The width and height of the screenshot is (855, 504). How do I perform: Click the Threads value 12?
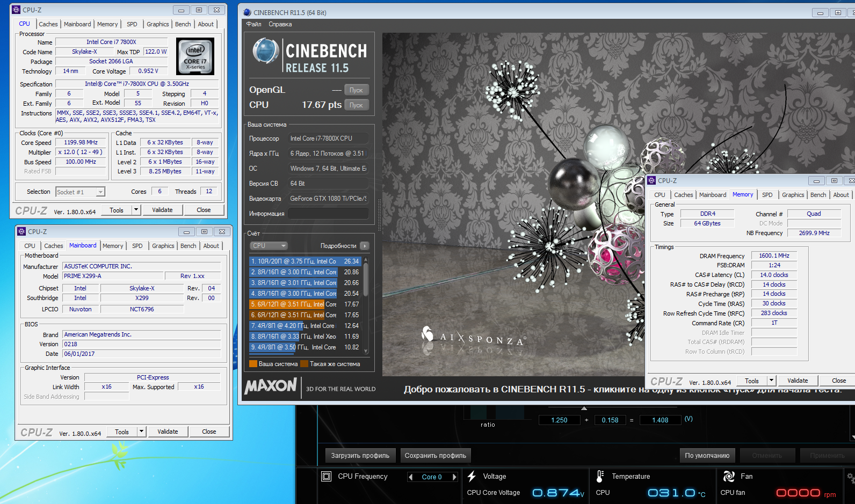[209, 191]
